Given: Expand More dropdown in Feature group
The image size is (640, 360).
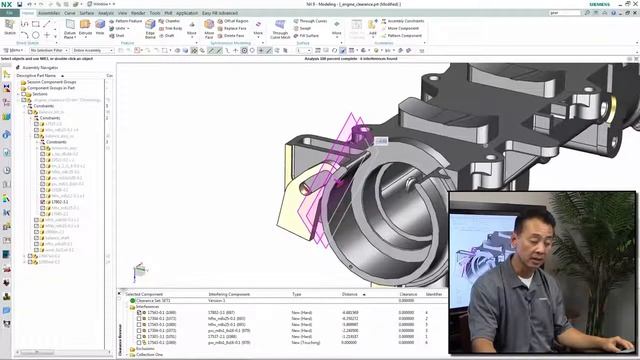Looking at the screenshot, I should pyautogui.click(x=191, y=29).
